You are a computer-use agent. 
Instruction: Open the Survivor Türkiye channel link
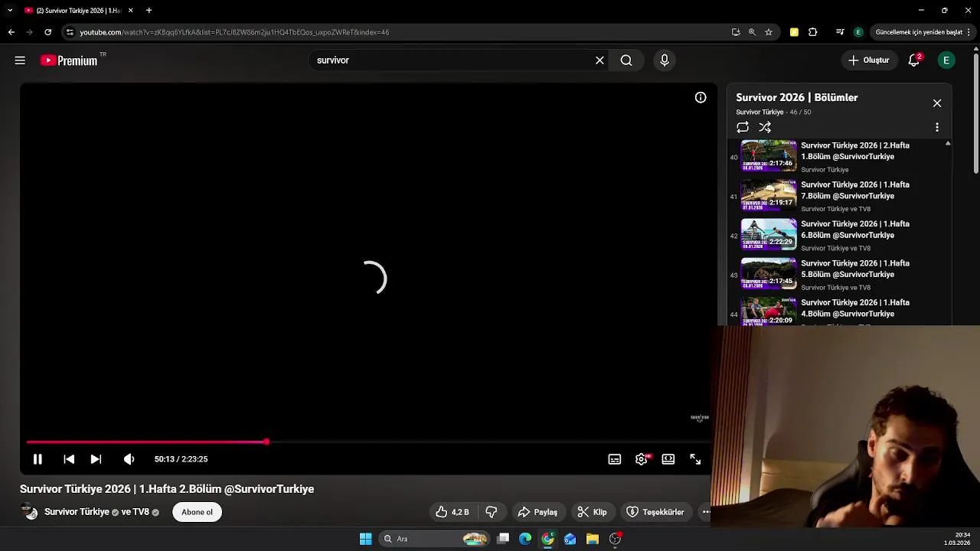pyautogui.click(x=77, y=512)
